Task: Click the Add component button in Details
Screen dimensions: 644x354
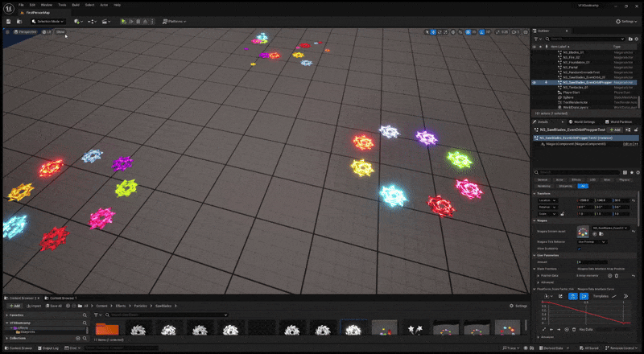Action: coord(615,130)
